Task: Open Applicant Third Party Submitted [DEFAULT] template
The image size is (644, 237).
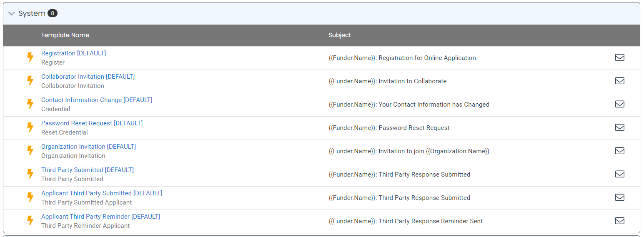Action: coord(102,193)
